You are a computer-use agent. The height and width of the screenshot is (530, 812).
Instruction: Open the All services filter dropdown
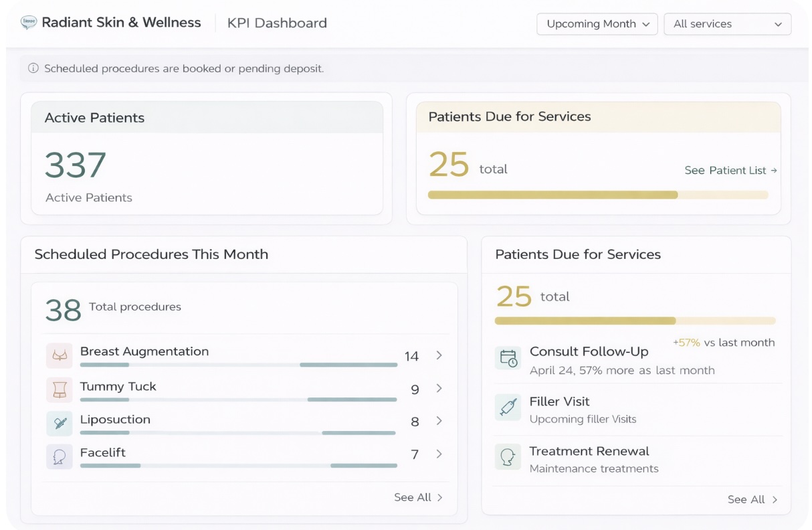click(726, 23)
